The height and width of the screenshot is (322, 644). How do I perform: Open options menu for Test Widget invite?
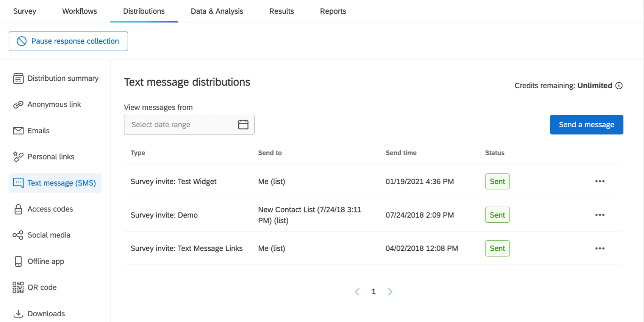[x=600, y=181]
